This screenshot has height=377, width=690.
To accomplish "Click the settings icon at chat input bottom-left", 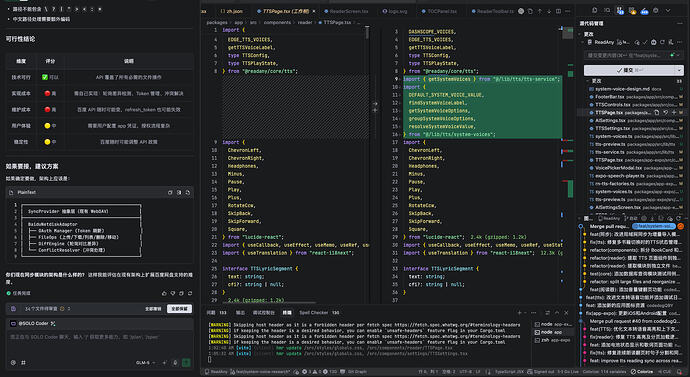I will click(13, 362).
